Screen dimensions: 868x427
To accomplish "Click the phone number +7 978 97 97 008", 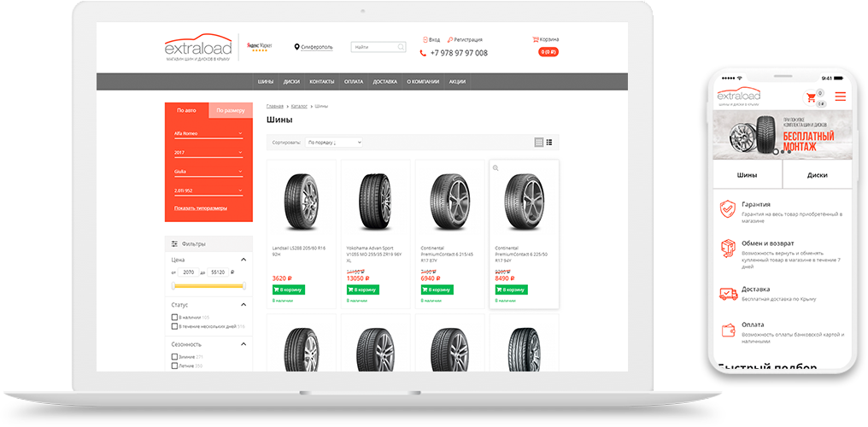I will [459, 53].
